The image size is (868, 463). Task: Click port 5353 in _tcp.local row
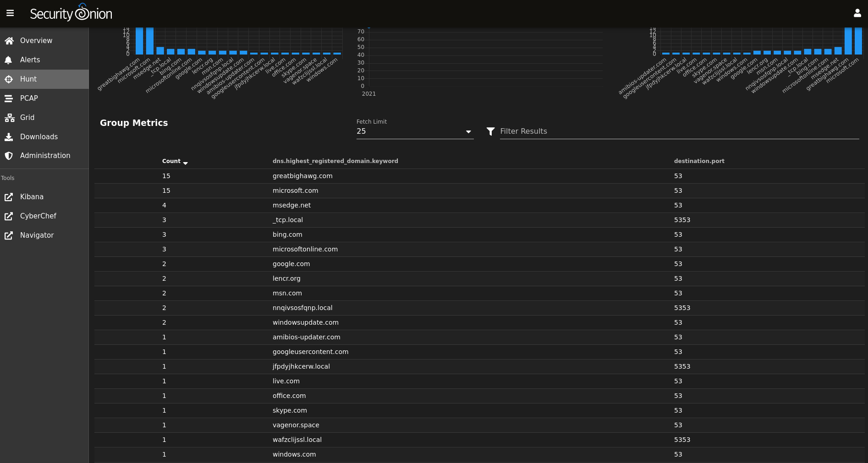tap(682, 220)
